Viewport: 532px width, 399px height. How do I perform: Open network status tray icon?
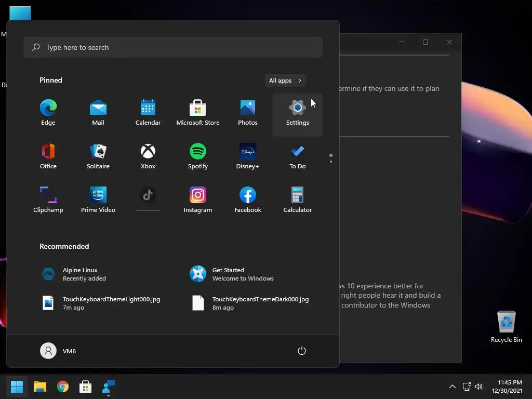coord(467,387)
